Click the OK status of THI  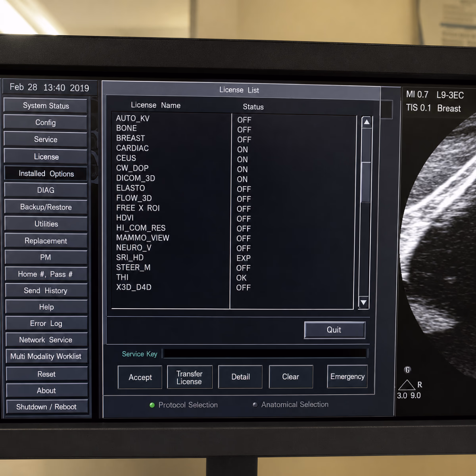pos(241,278)
